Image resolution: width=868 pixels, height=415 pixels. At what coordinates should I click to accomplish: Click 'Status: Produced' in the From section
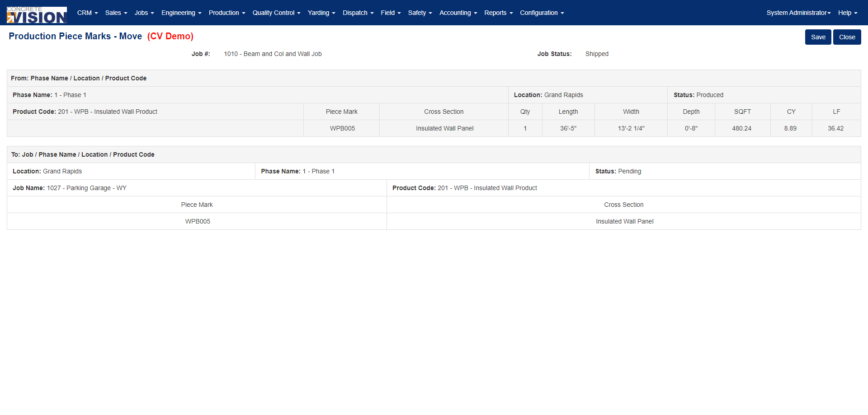[x=698, y=95]
